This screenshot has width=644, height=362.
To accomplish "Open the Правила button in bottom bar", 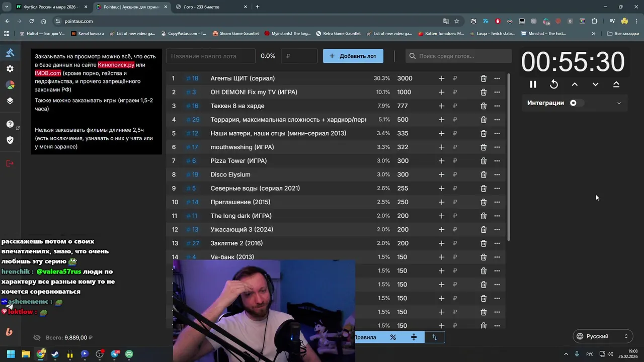I will coord(366,337).
